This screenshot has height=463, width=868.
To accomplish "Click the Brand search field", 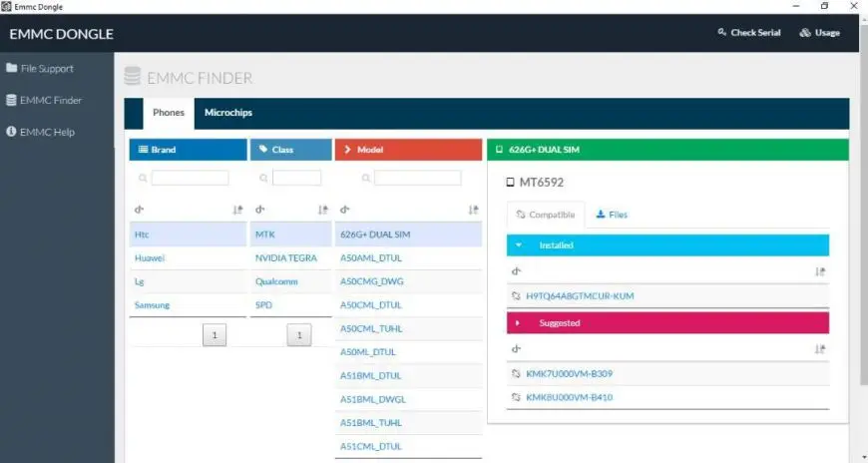I will [x=190, y=178].
